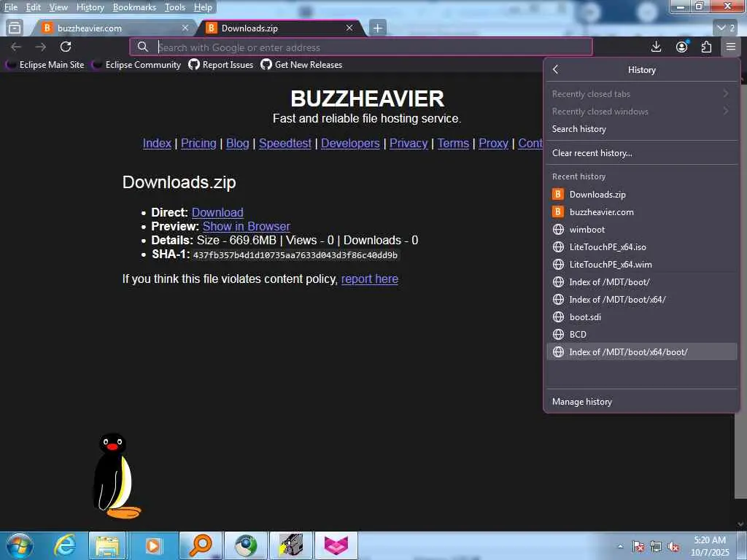Open the Downloads toolbar panel
The height and width of the screenshot is (560, 747).
click(x=656, y=47)
